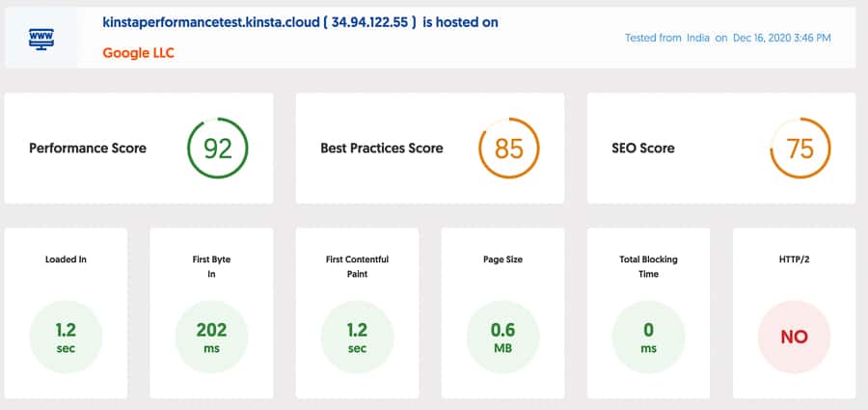
Task: Click the First Contentful Paint 1.2 sec circle
Action: coord(357,337)
